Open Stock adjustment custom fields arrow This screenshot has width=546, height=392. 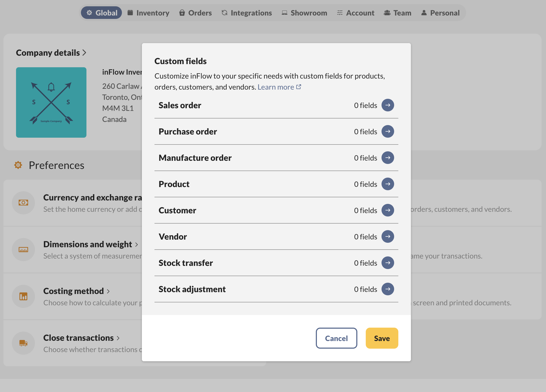[388, 289]
